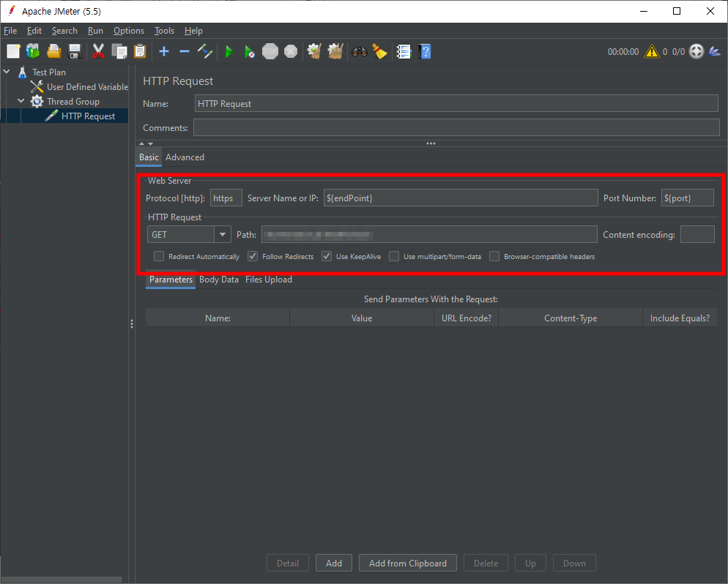The image size is (728, 584).
Task: Open the Help menu
Action: point(193,31)
